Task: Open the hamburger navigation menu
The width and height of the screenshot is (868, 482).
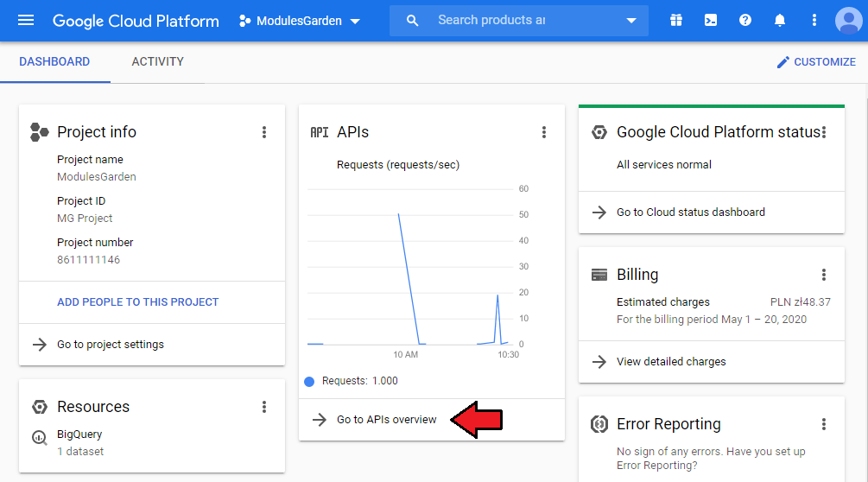Action: tap(25, 21)
